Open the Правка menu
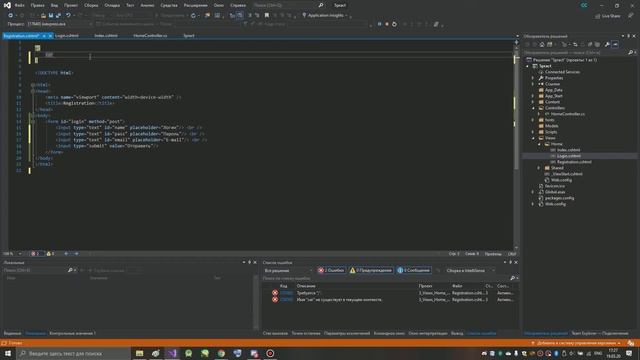The width and height of the screenshot is (640, 360). point(37,5)
